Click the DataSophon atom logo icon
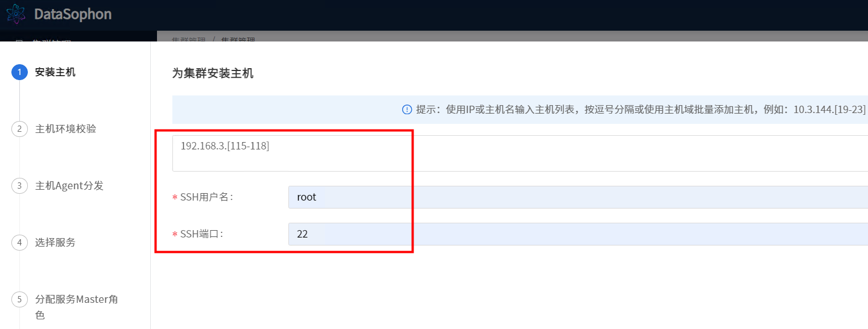The height and width of the screenshot is (329, 868). point(15,14)
